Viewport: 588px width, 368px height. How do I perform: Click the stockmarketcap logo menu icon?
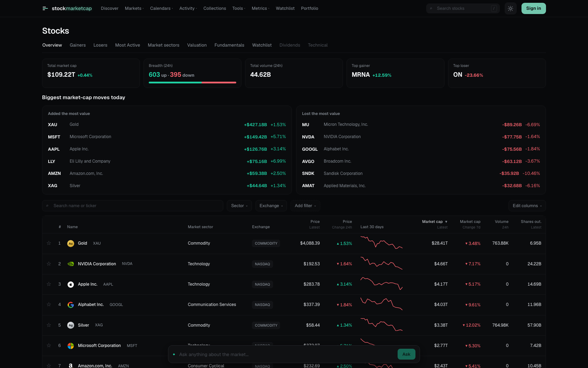click(45, 8)
